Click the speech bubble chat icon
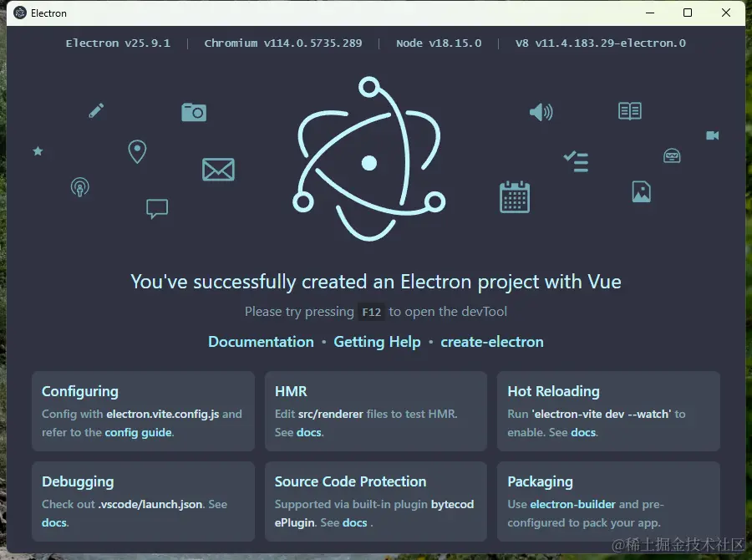 (x=157, y=209)
